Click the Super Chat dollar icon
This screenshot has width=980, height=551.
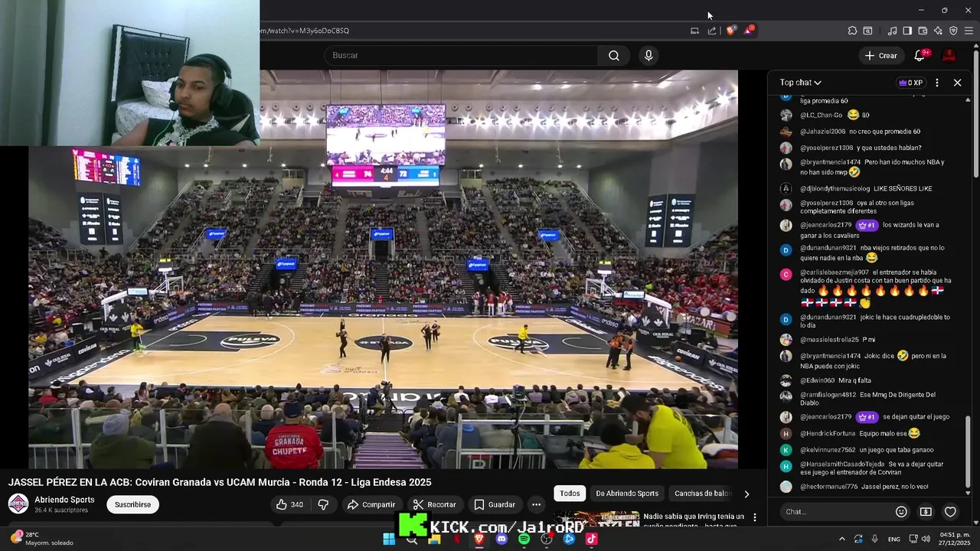tap(926, 512)
